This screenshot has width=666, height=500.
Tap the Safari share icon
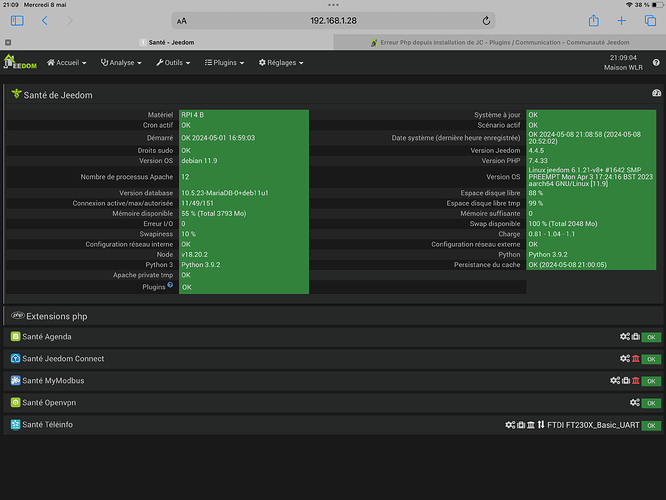click(x=593, y=20)
